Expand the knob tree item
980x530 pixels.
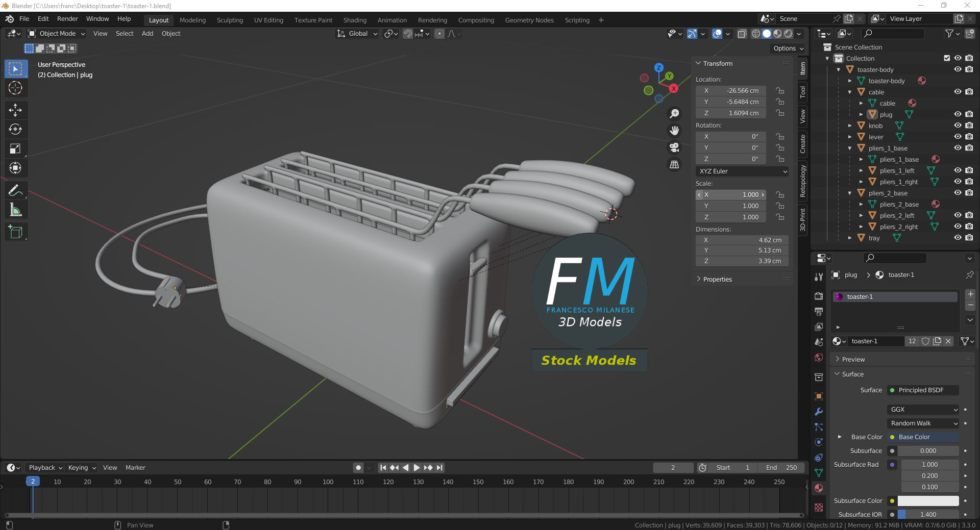pyautogui.click(x=850, y=125)
